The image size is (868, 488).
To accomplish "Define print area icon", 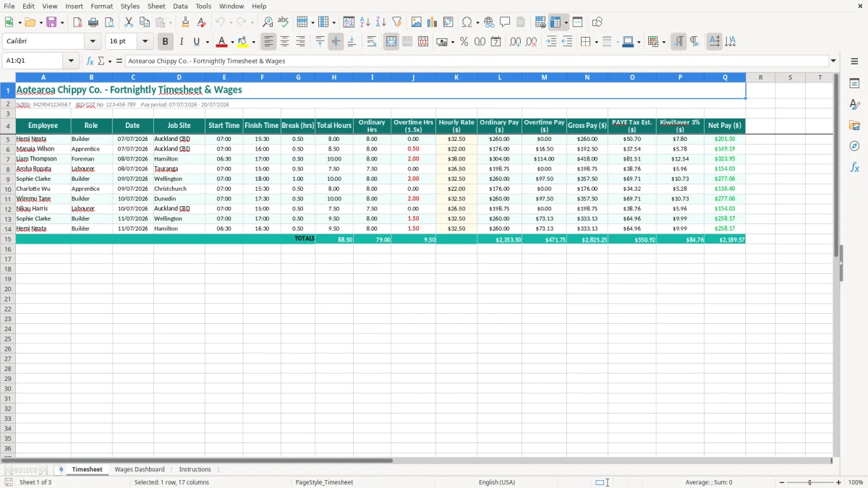I will click(540, 22).
